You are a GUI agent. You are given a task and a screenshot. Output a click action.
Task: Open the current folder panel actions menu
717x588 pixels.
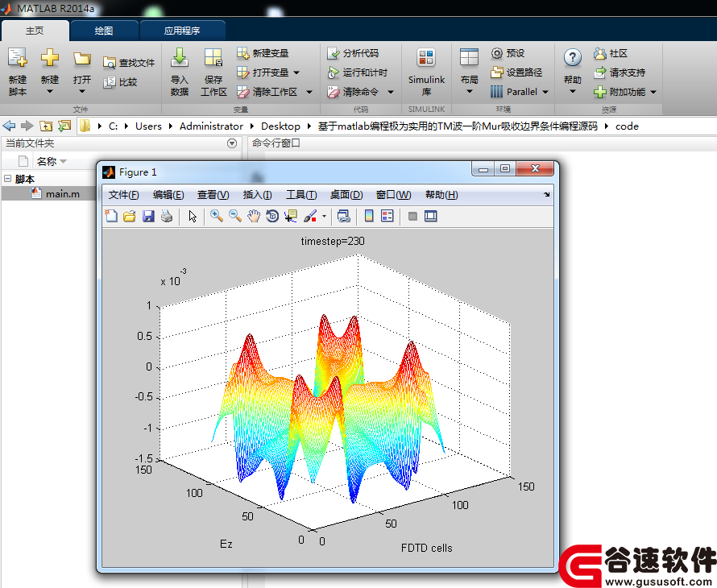pyautogui.click(x=232, y=143)
